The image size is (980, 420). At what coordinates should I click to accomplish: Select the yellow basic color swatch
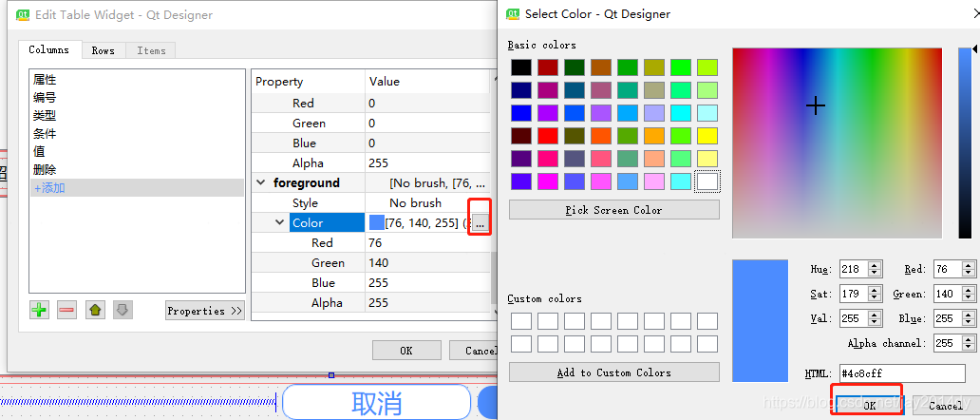click(707, 136)
